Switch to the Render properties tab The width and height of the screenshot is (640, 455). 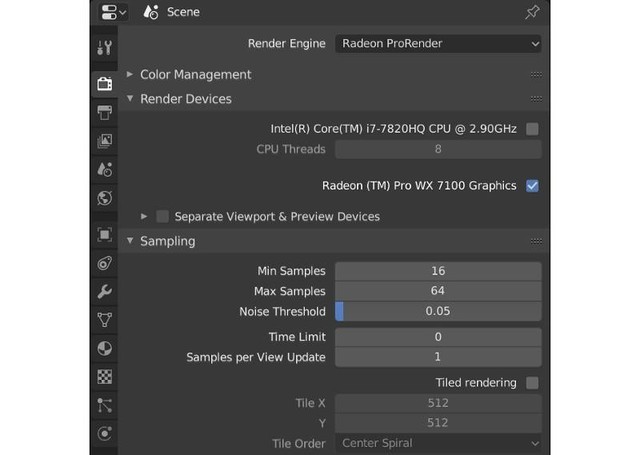pyautogui.click(x=105, y=83)
